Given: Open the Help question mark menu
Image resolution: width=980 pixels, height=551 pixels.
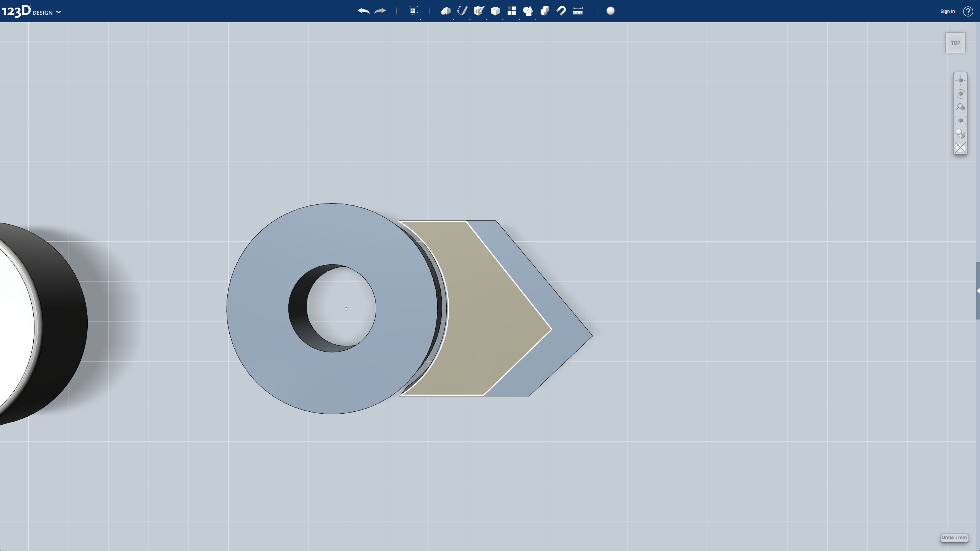Looking at the screenshot, I should (x=969, y=11).
